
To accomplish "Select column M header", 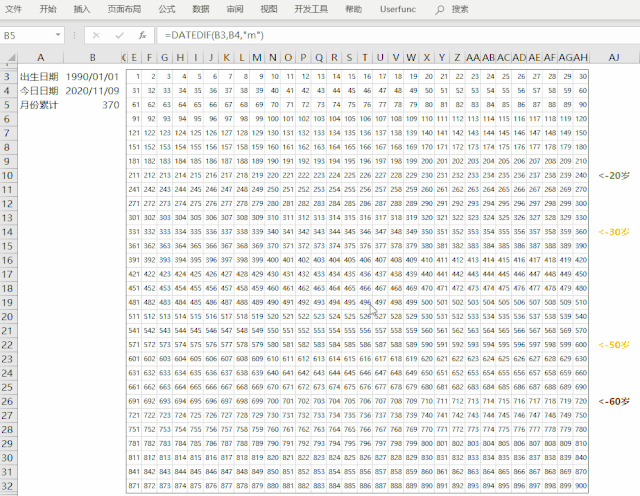I will click(257, 58).
